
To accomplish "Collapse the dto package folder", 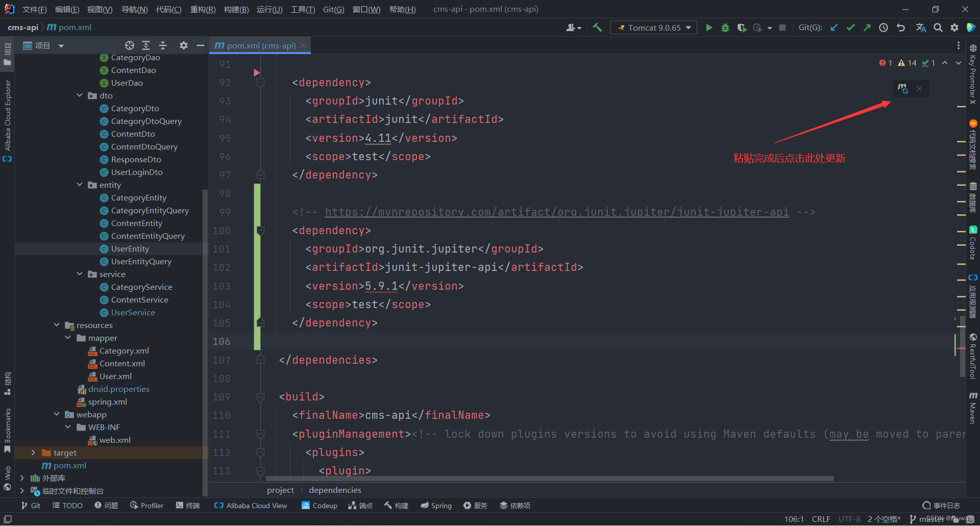I will pos(80,95).
